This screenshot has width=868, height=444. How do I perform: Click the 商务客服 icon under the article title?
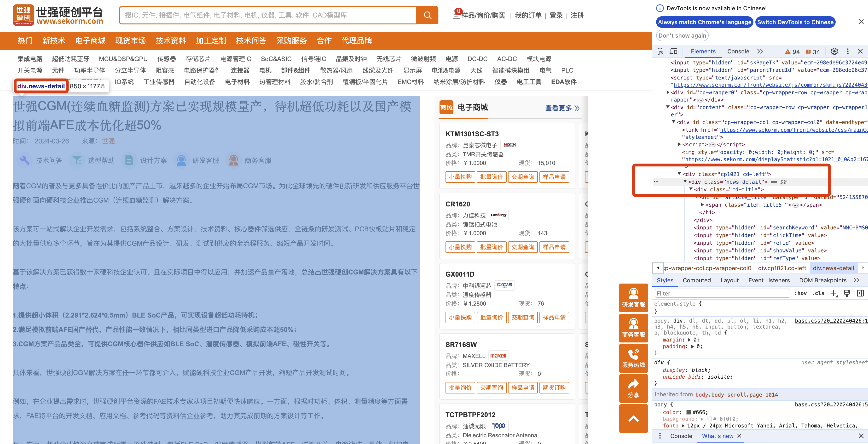[x=233, y=160]
